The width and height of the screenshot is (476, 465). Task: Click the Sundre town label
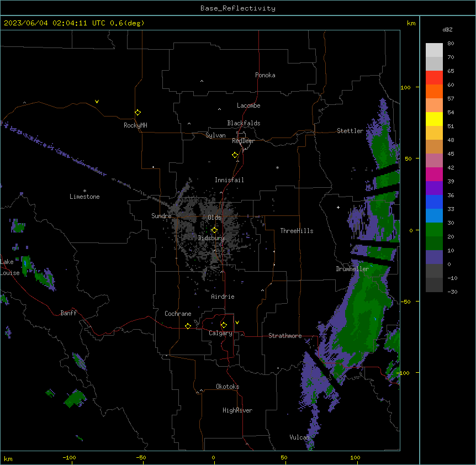click(161, 216)
